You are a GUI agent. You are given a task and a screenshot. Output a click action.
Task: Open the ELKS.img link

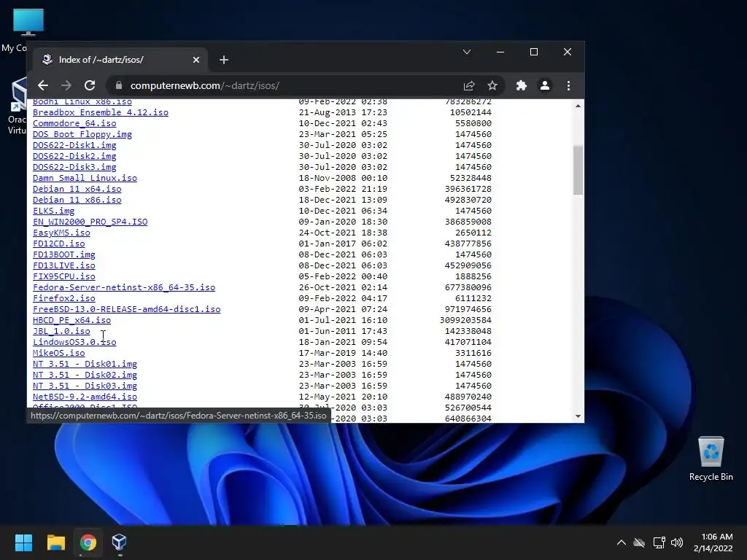(x=54, y=211)
